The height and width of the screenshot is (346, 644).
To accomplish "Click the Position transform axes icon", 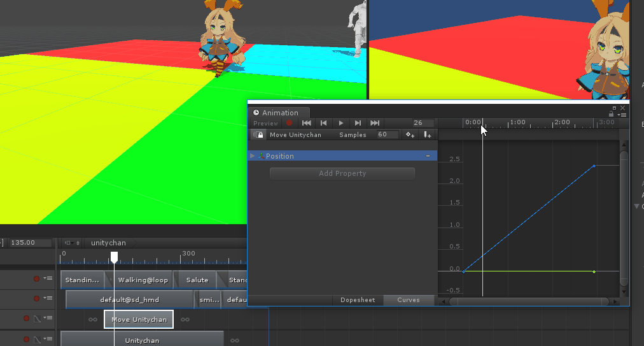I will [x=261, y=156].
